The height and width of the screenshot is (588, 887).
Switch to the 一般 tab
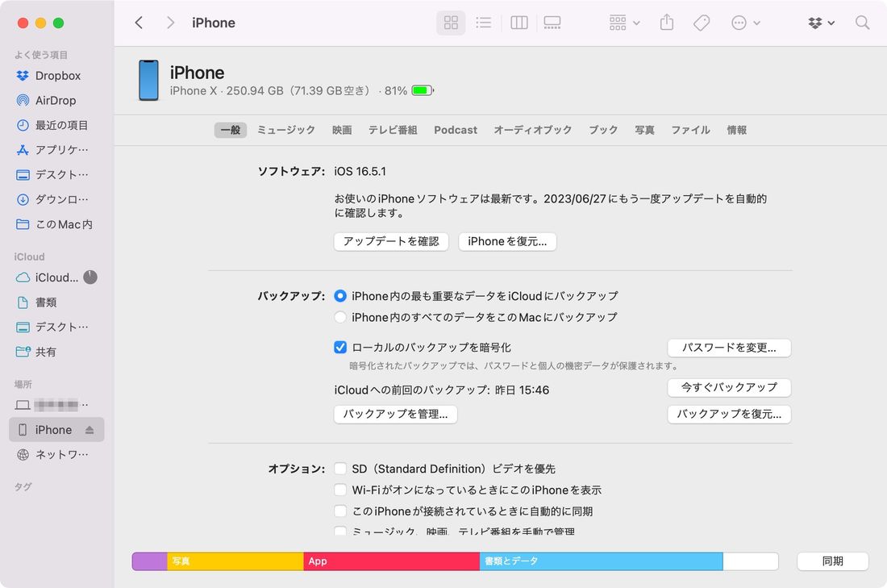(231, 130)
